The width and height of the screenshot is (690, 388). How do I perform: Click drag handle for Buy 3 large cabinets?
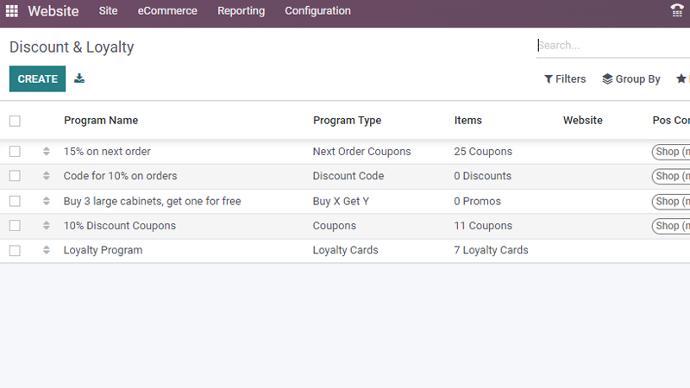[46, 201]
